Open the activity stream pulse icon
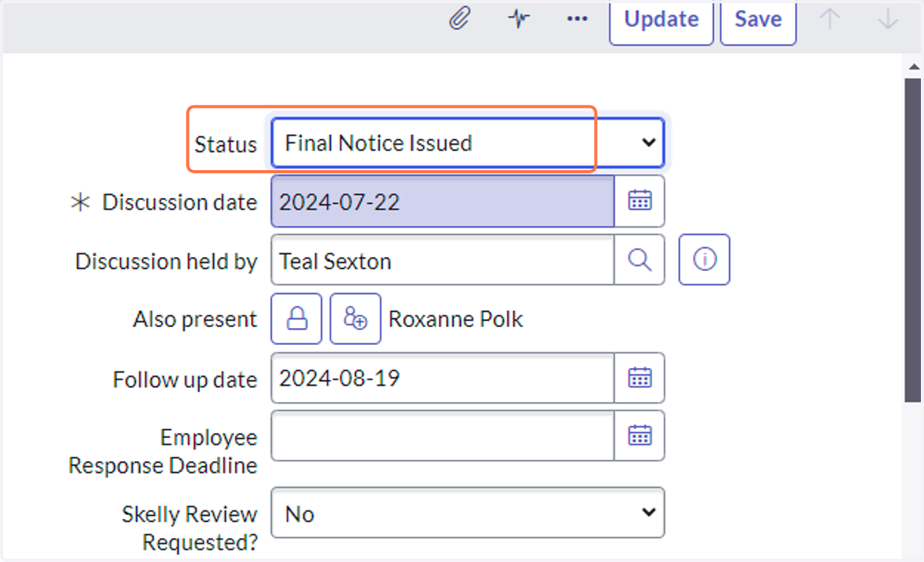Screen dimensions: 924x562 pos(520,18)
